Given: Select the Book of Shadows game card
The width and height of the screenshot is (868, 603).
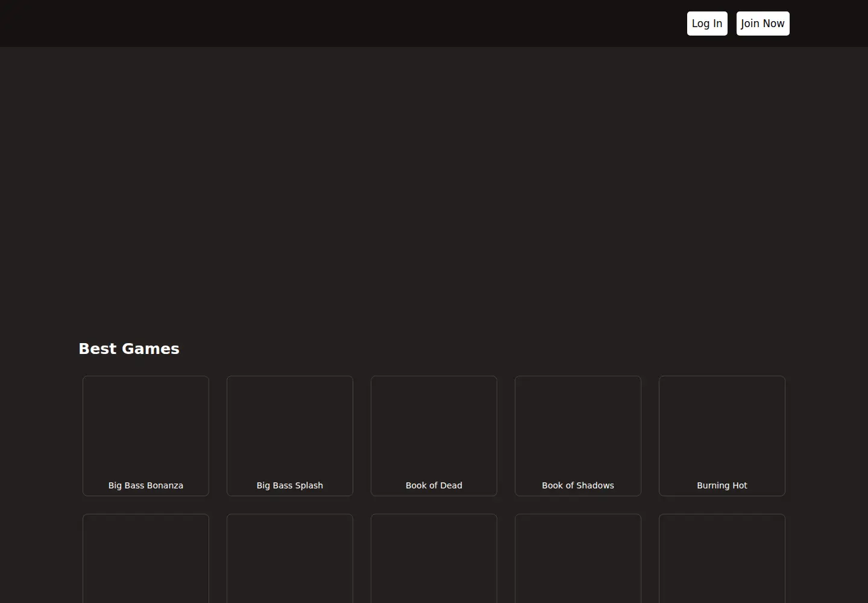Looking at the screenshot, I should pyautogui.click(x=578, y=436).
